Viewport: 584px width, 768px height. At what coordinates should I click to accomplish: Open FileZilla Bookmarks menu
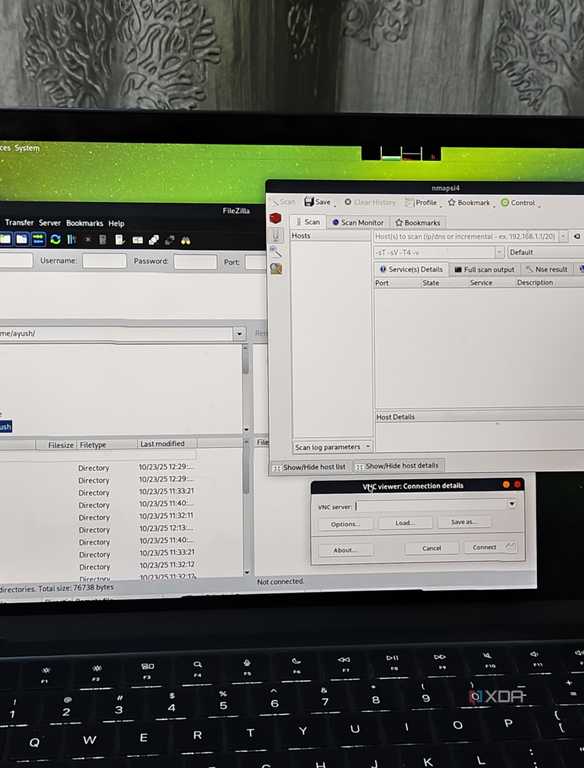[84, 223]
